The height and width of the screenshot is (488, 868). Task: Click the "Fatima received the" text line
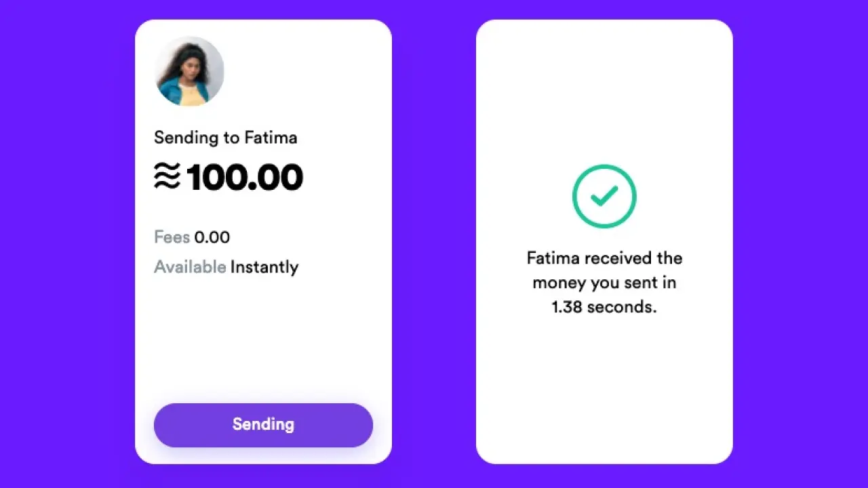tap(604, 258)
